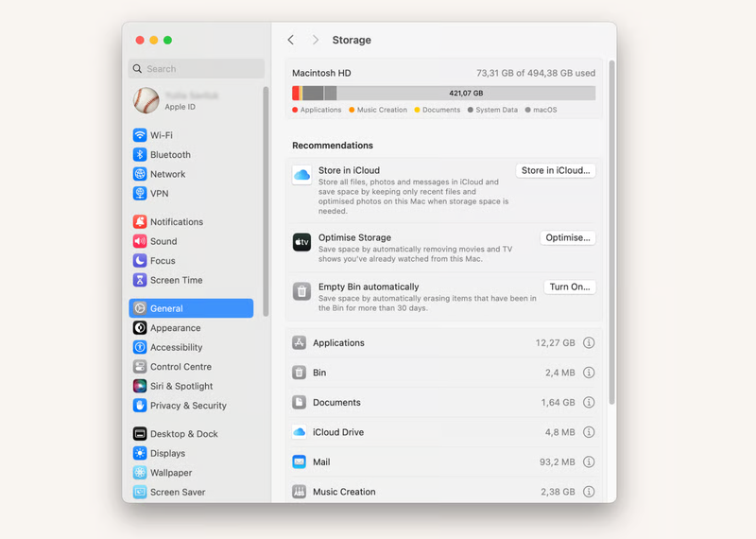Viewport: 756px width, 539px height.
Task: Show info for Bin storage
Action: point(589,373)
